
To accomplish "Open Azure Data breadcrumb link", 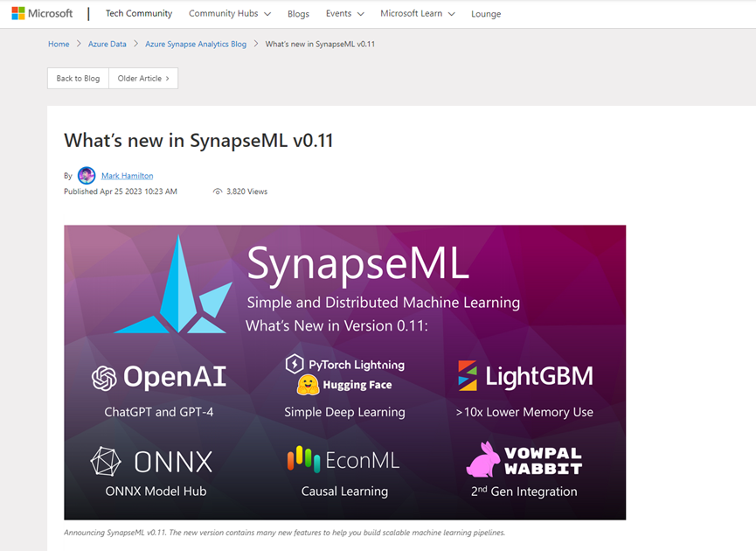I will pyautogui.click(x=107, y=44).
